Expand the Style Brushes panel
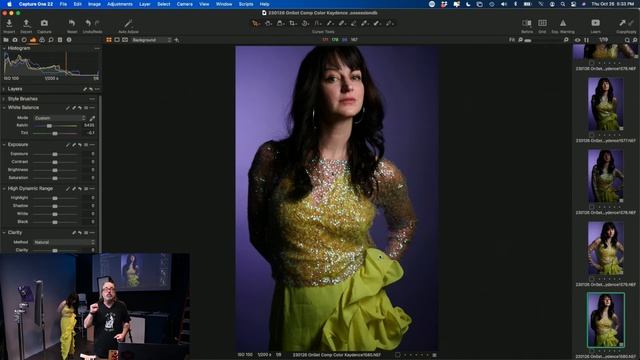Image resolution: width=640 pixels, height=360 pixels. point(4,99)
